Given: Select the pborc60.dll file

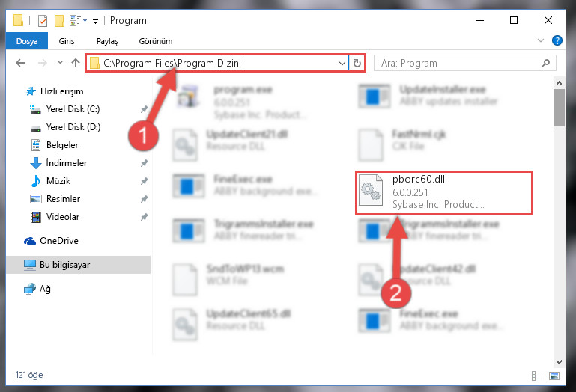Looking at the screenshot, I should (x=443, y=193).
